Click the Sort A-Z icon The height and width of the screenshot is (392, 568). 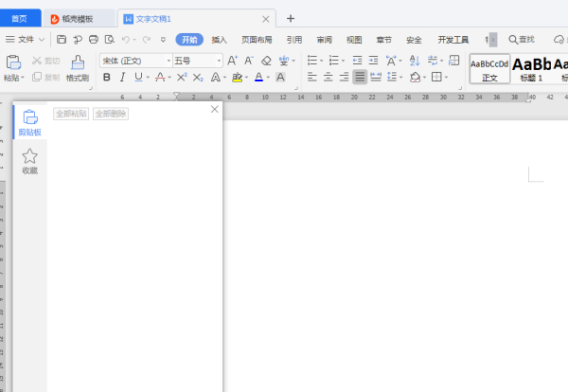[x=415, y=61]
